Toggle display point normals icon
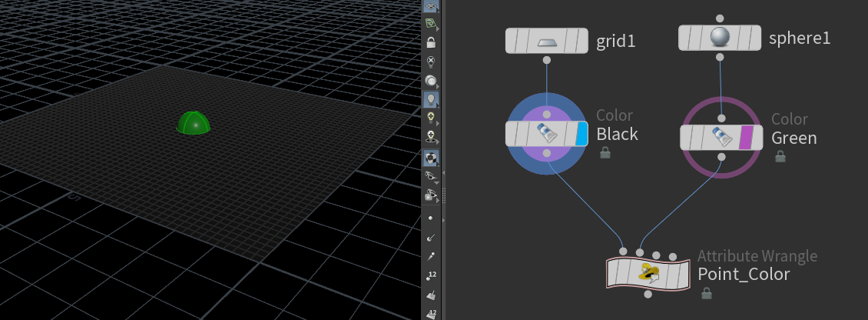This screenshot has height=320, width=868. coord(431,238)
